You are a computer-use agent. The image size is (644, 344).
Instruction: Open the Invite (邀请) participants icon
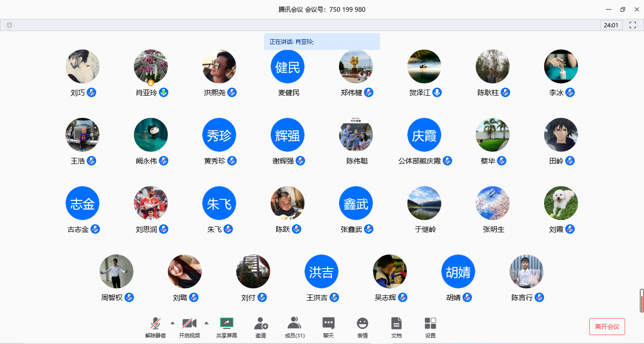coord(261,323)
